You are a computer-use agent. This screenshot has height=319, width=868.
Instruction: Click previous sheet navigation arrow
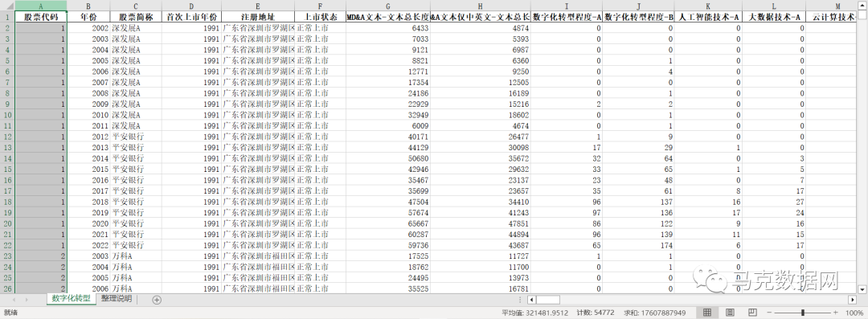tap(14, 300)
